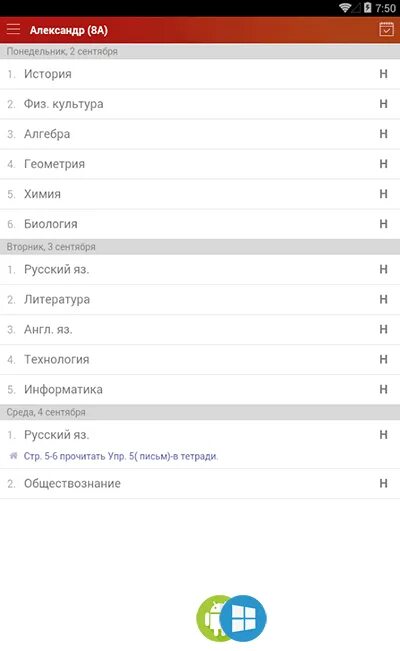
Task: Open the Обществознание lesson on Wednesday
Action: [x=200, y=483]
